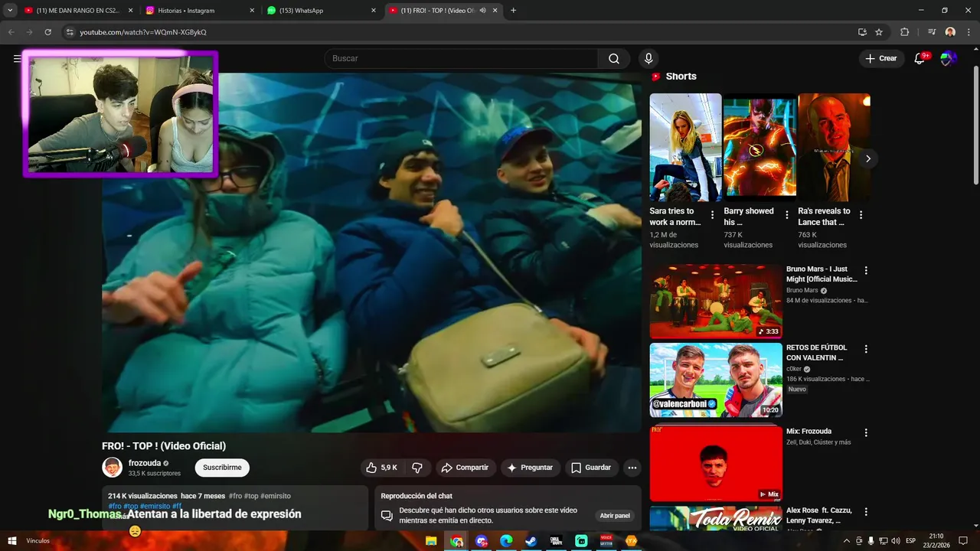Click the address bar URL
980x551 pixels.
click(x=143, y=32)
